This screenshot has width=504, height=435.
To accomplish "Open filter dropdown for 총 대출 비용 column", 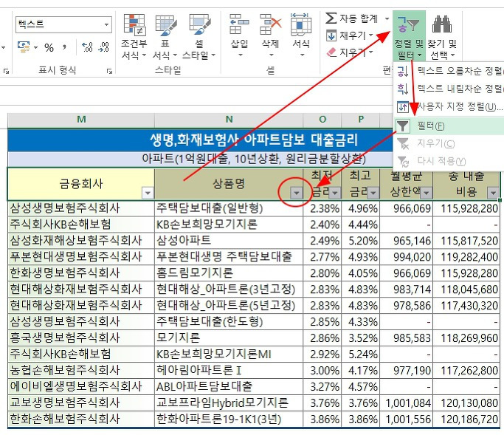I will (x=493, y=193).
